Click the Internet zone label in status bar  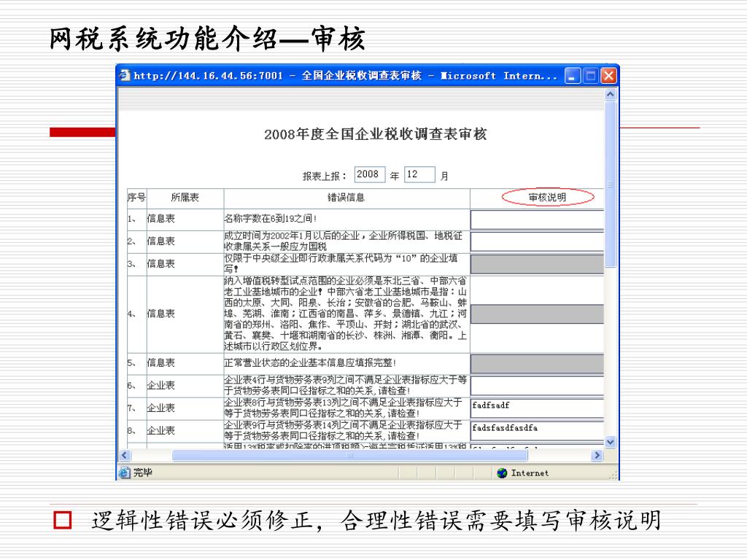coord(530,472)
